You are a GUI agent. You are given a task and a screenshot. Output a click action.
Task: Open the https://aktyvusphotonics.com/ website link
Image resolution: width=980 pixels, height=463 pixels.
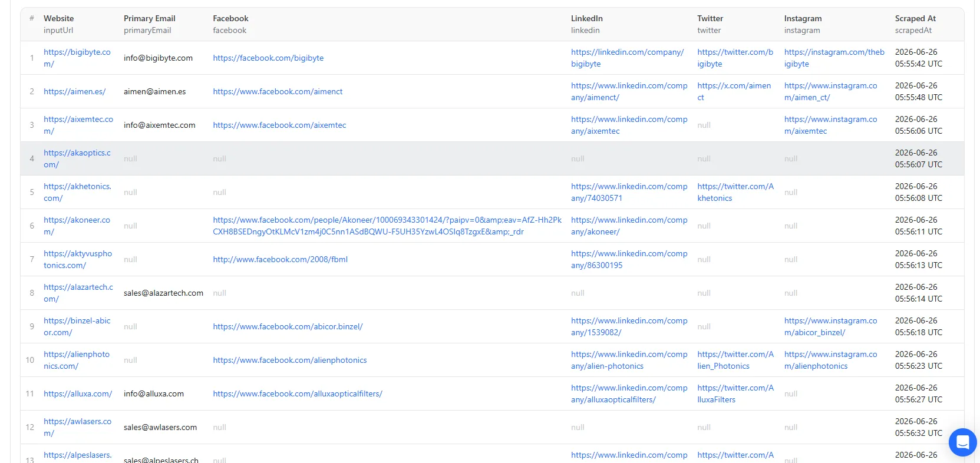(x=78, y=259)
